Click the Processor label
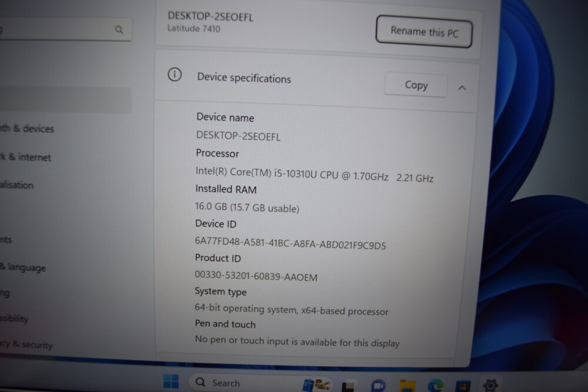The image size is (588, 392). tap(217, 153)
